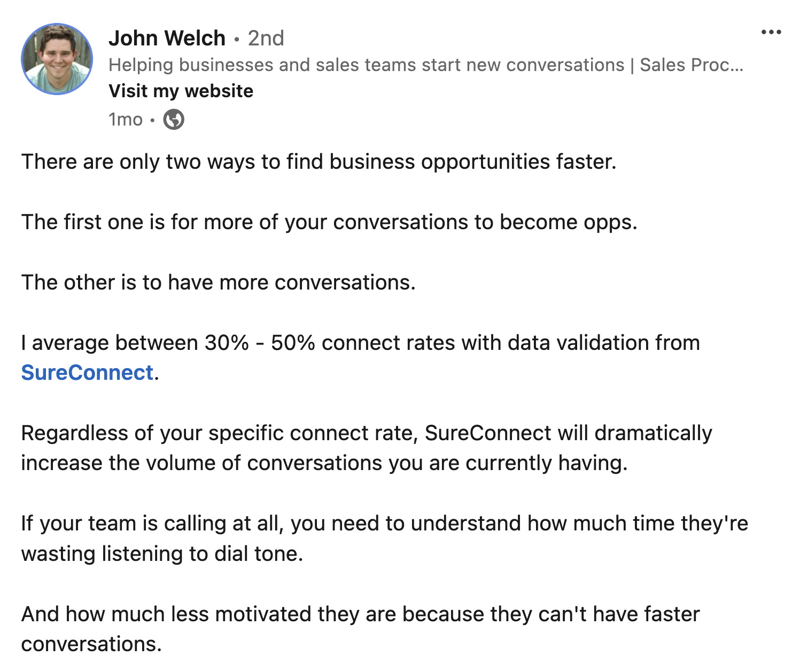The height and width of the screenshot is (672, 792).
Task: Click the truncated "Sales Proc…" headline end
Action: [691, 65]
